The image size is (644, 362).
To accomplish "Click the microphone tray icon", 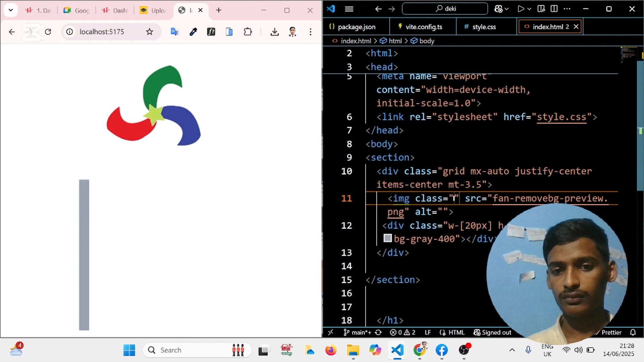I will click(528, 350).
